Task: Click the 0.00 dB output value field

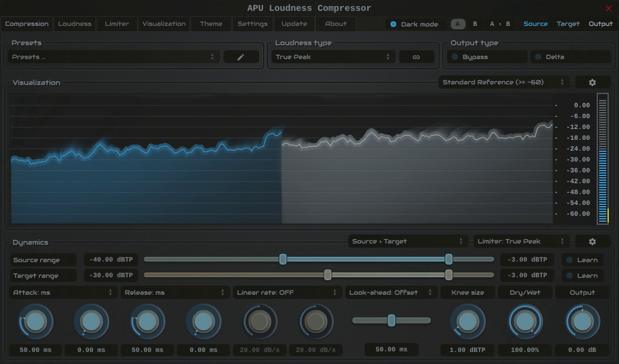Action: point(582,350)
